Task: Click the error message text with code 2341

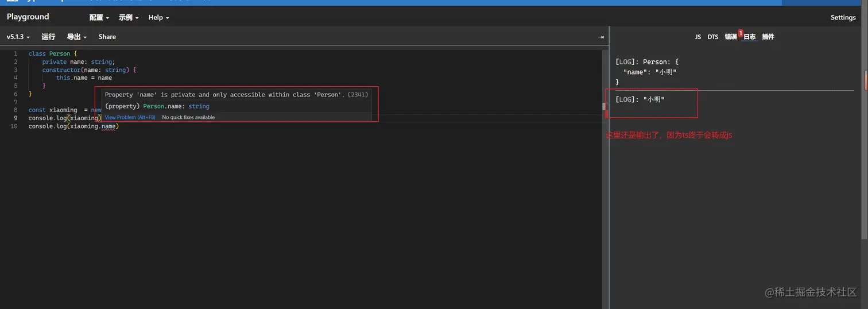Action: (237, 95)
